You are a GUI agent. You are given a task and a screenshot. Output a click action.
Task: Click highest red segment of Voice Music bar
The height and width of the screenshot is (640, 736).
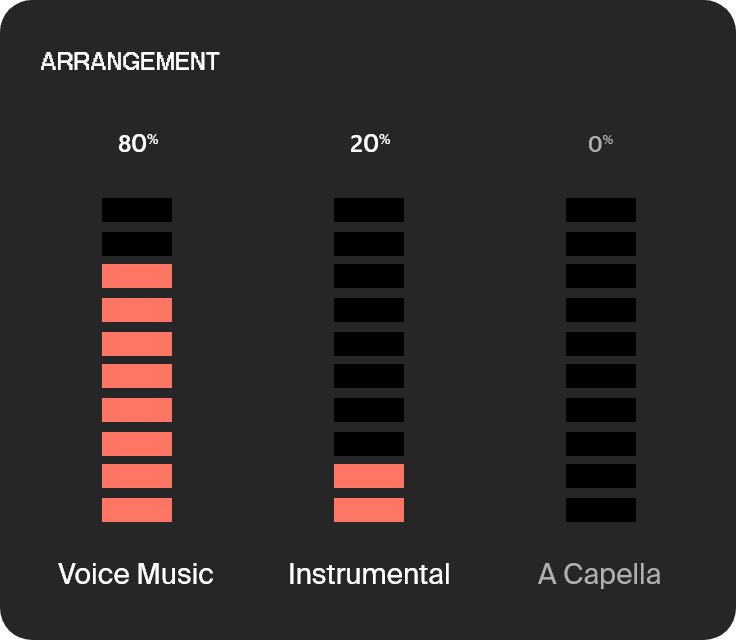[137, 276]
